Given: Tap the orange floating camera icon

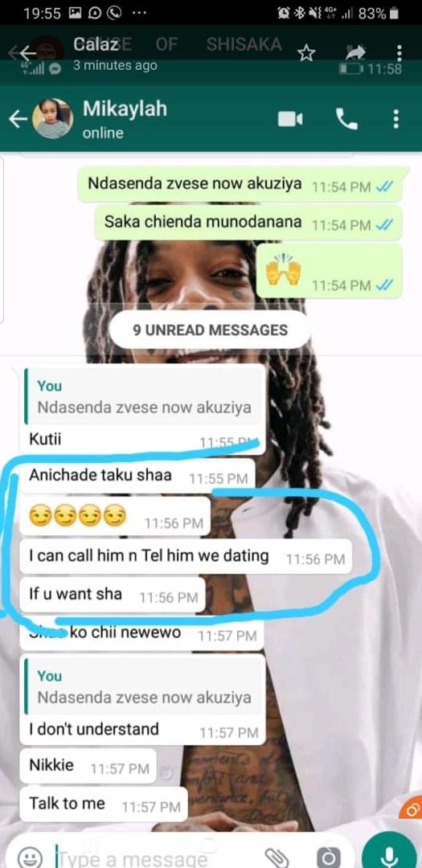Looking at the screenshot, I should point(412,810).
